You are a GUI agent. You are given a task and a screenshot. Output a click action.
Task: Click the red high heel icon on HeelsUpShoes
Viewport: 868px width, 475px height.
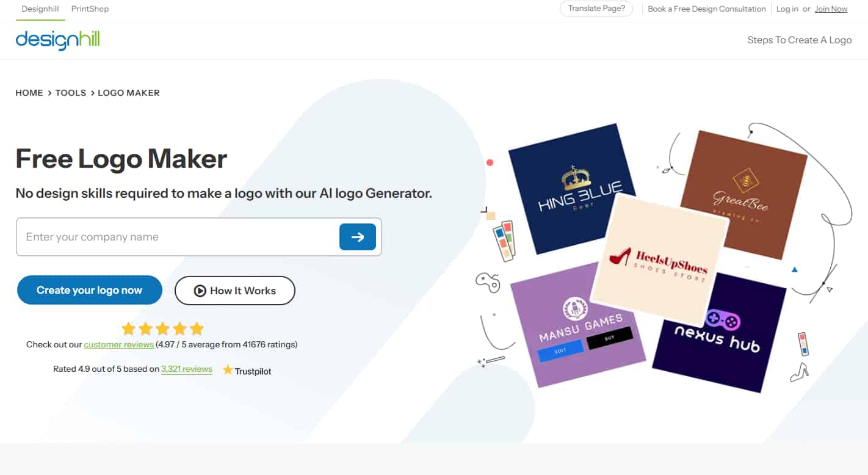click(x=621, y=256)
